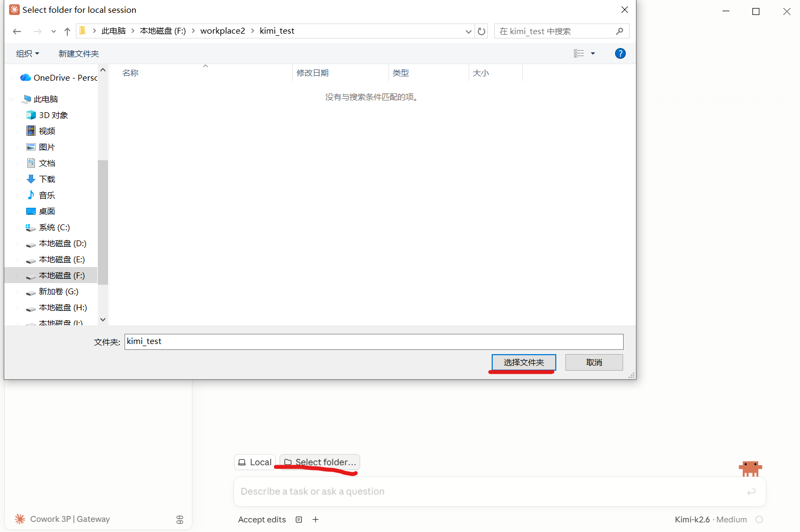Image resolution: width=800 pixels, height=532 pixels.
Task: Collapse the 此电脑 tree node
Action: tap(12, 99)
